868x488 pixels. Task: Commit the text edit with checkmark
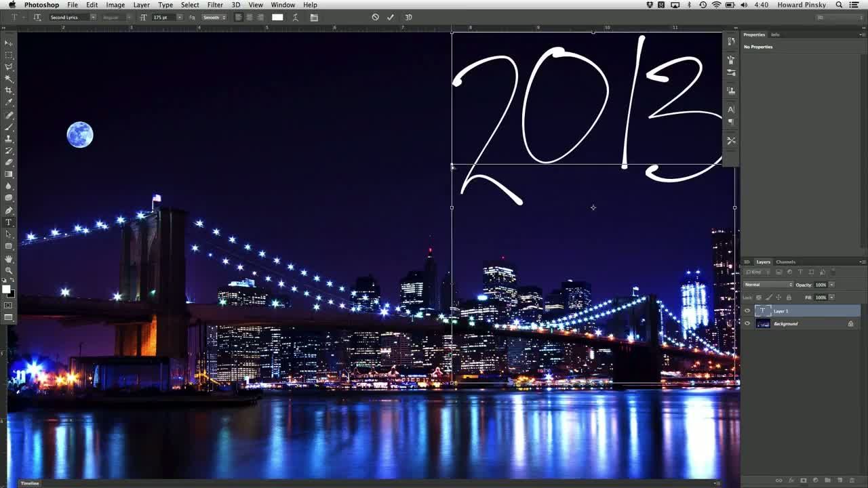(x=390, y=17)
